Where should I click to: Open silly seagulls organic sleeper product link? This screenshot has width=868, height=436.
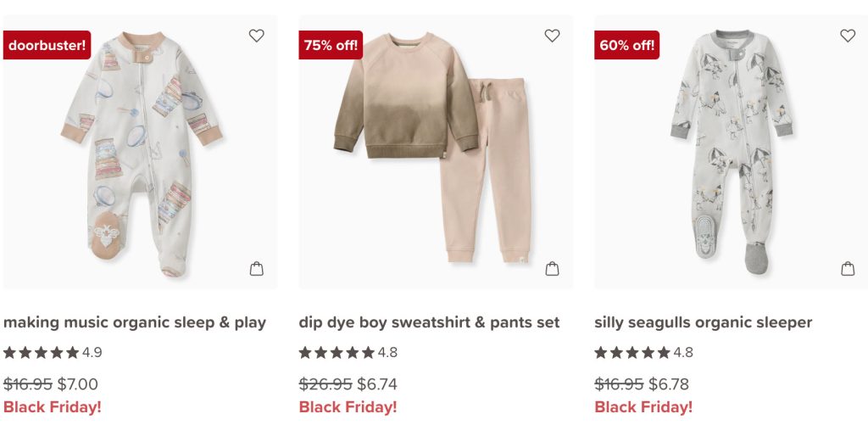703,322
